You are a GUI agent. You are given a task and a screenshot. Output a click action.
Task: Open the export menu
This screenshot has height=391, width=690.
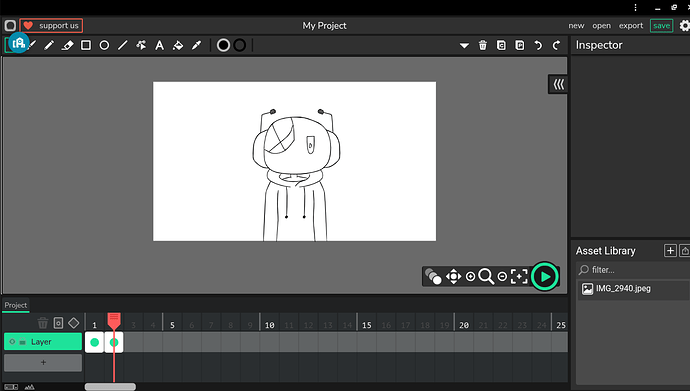(x=631, y=26)
